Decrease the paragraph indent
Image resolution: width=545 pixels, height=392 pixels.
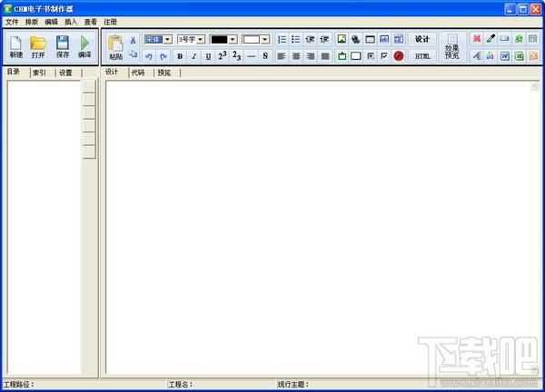tap(310, 39)
